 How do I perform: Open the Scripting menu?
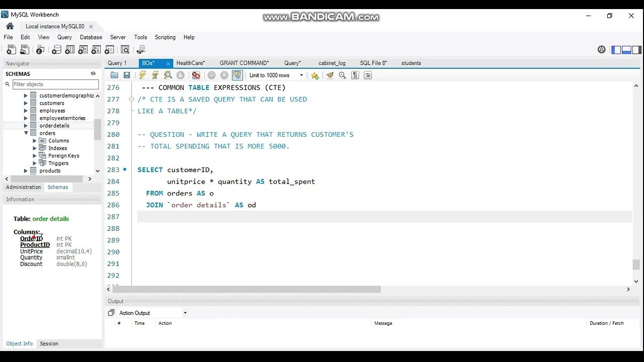click(165, 37)
